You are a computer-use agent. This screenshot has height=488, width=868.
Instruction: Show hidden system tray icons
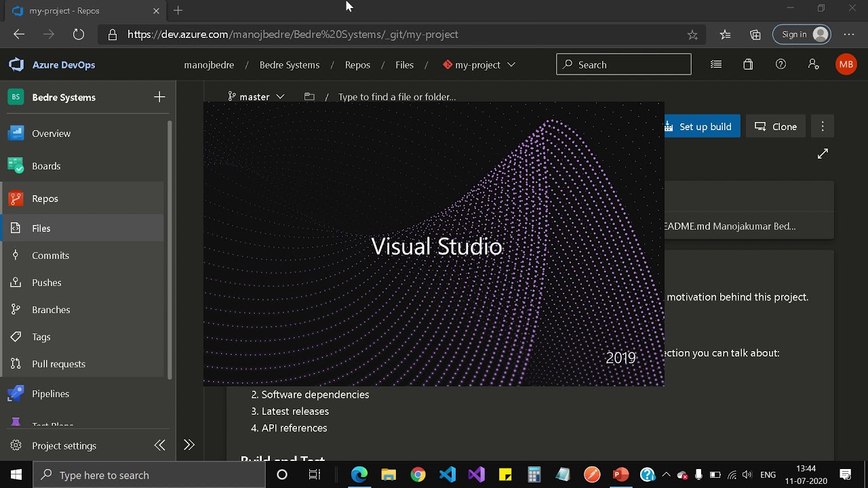coord(666,475)
